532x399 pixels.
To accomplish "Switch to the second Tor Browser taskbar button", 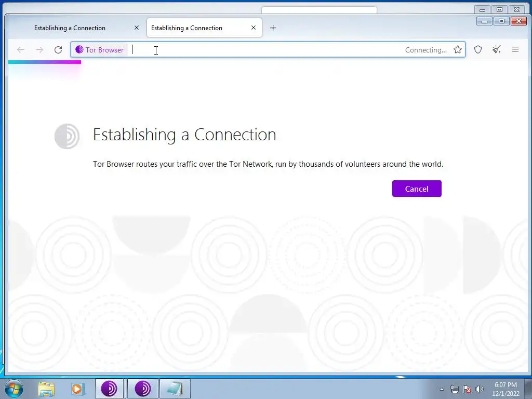I will [x=143, y=389].
